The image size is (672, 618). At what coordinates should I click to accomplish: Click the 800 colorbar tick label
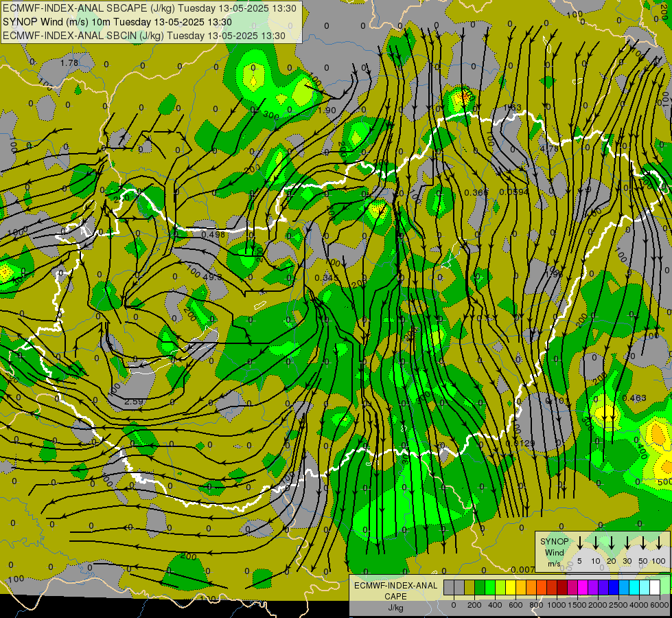pyautogui.click(x=536, y=605)
